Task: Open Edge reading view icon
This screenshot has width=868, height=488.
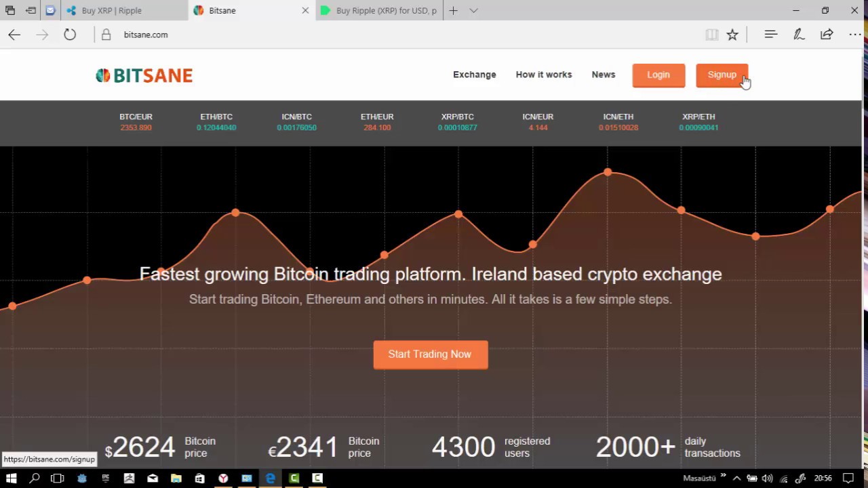Action: [x=711, y=35]
